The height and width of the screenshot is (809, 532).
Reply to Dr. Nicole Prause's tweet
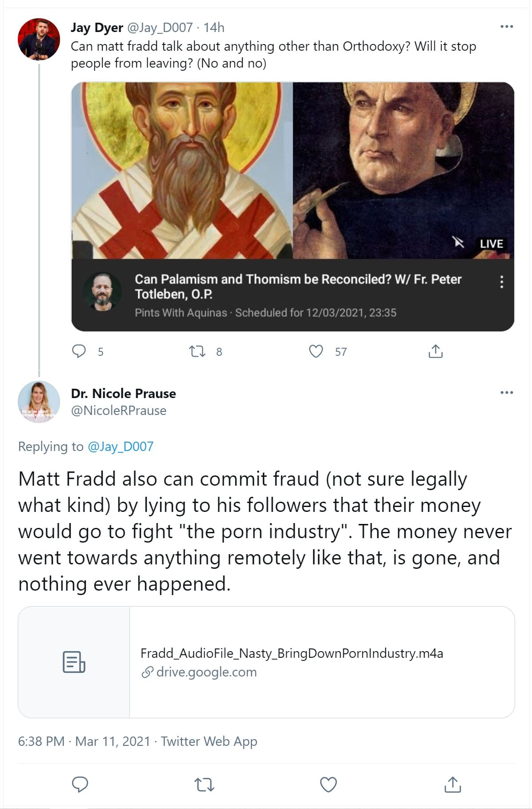pos(80,785)
